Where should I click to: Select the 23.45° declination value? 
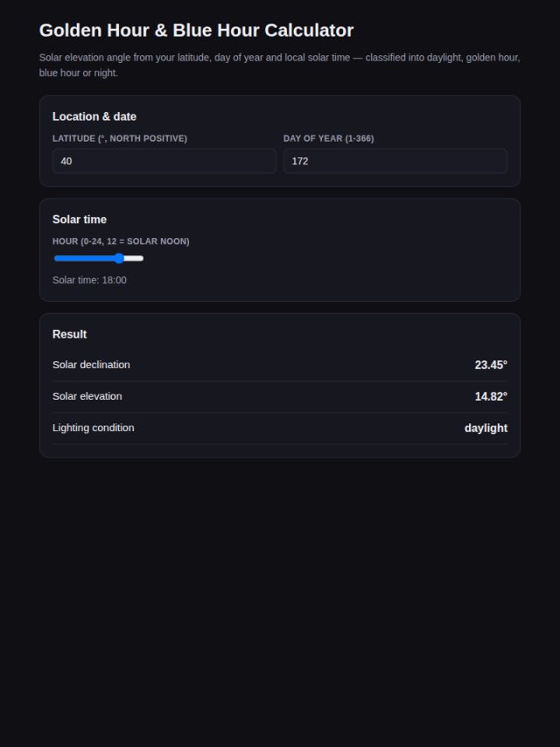[491, 365]
